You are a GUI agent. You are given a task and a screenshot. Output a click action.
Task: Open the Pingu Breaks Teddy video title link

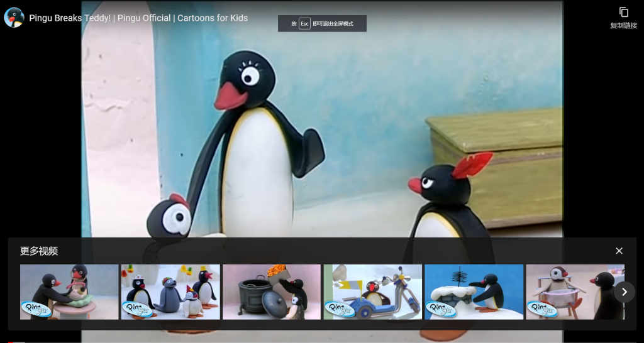tap(138, 18)
